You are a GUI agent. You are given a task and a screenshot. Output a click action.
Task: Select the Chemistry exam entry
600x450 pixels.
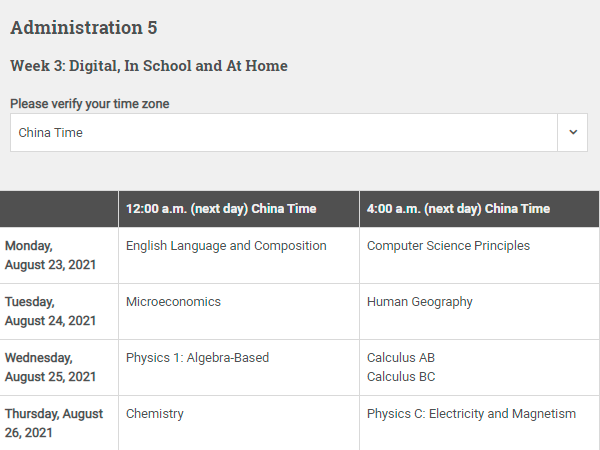click(155, 414)
